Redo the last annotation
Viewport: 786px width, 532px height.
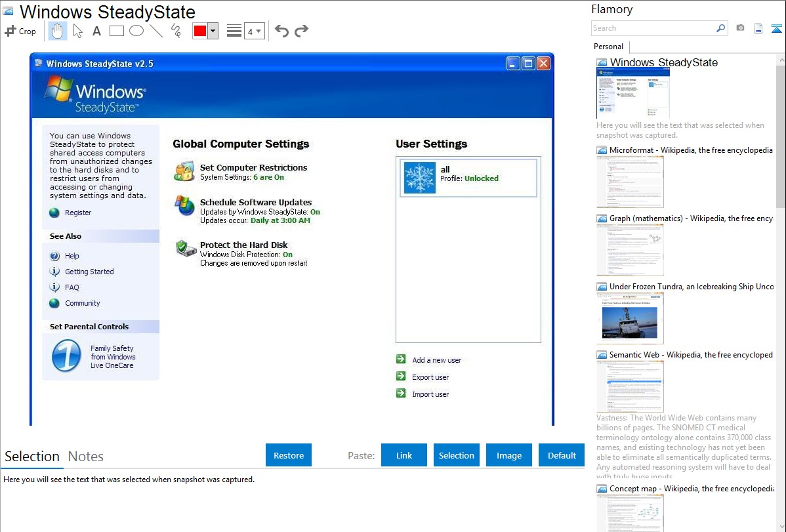pyautogui.click(x=301, y=31)
